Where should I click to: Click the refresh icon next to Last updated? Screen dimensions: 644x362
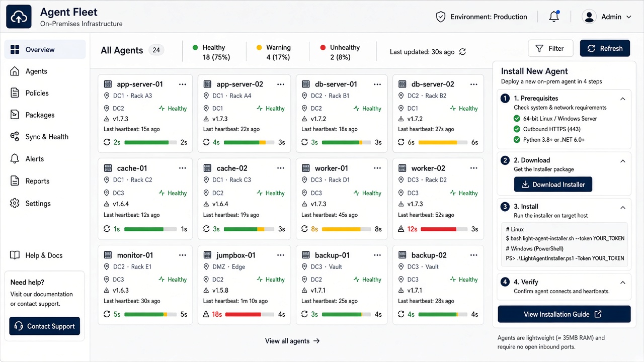click(x=462, y=52)
